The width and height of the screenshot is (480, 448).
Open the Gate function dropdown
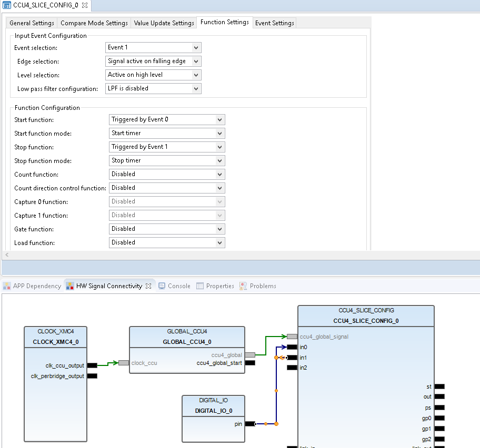[x=219, y=229]
